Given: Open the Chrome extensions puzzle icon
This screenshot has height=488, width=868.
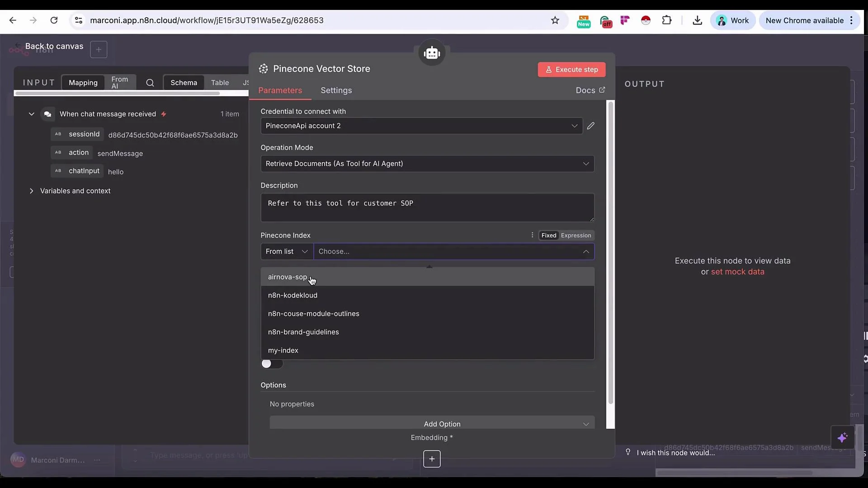Looking at the screenshot, I should tap(667, 20).
